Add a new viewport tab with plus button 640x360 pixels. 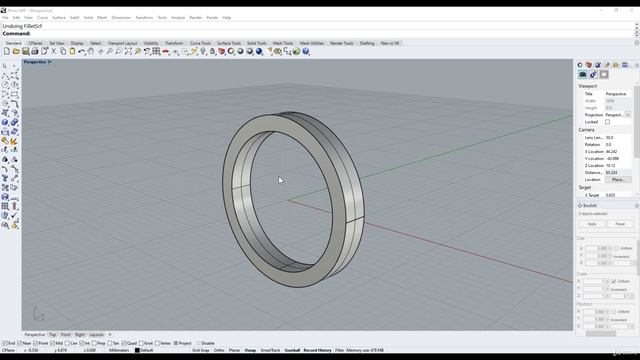tap(109, 335)
